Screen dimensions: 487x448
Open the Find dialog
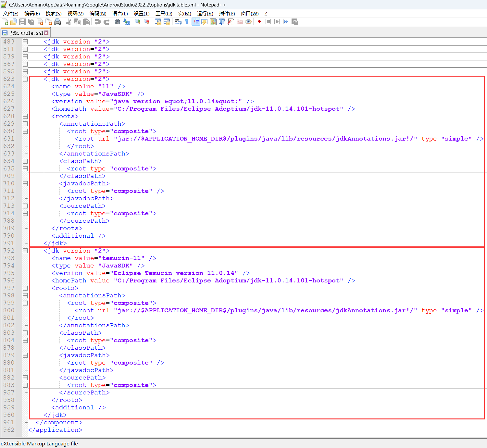point(118,22)
